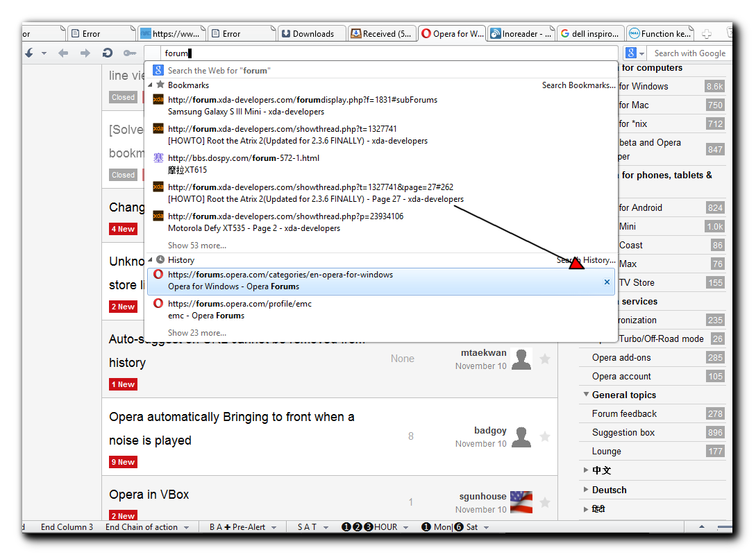Click the 1 New badge
The image size is (756, 557).
[x=123, y=384]
